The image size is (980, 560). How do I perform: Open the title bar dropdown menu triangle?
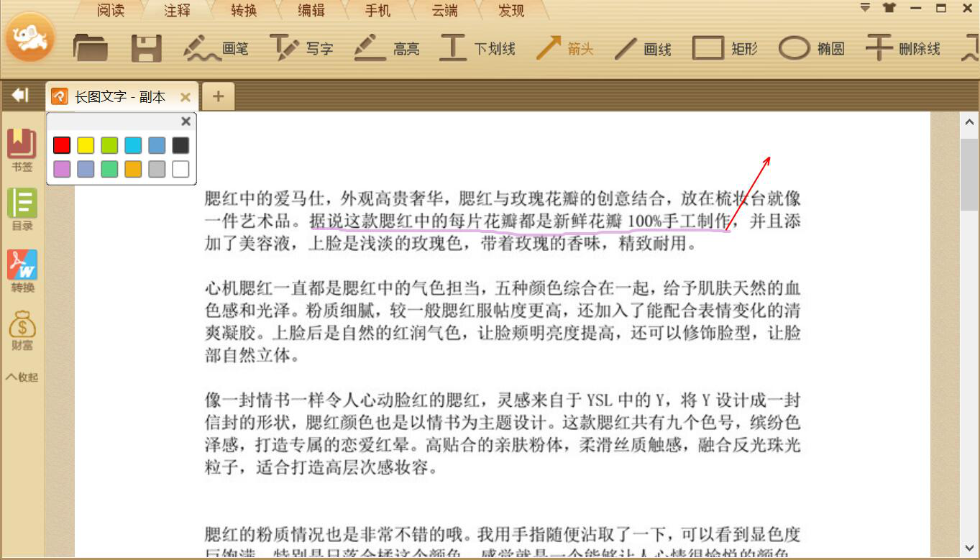point(866,8)
